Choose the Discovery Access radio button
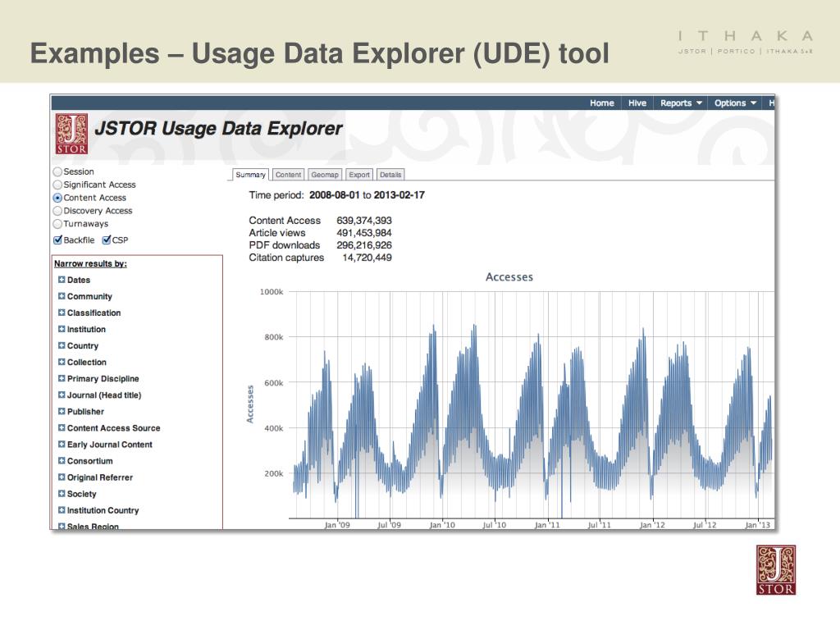This screenshot has height=630, width=840. tap(57, 211)
